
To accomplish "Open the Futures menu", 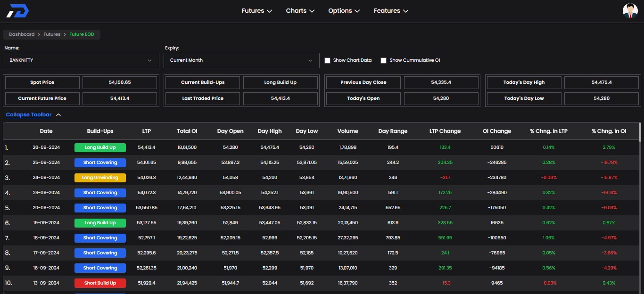I will pos(256,11).
